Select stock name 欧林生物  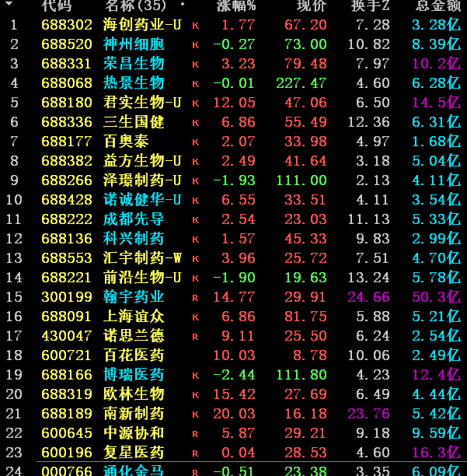coord(134,394)
